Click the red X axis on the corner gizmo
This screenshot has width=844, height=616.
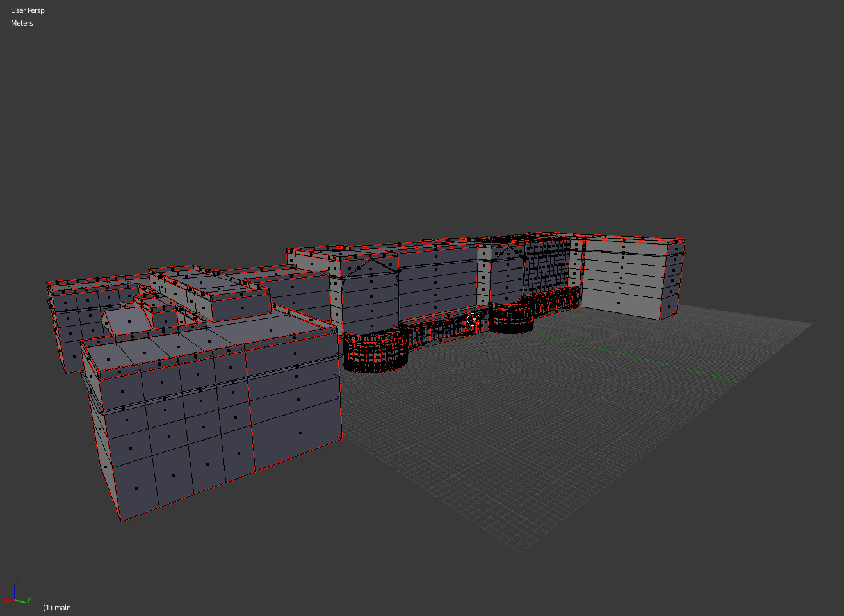8,600
